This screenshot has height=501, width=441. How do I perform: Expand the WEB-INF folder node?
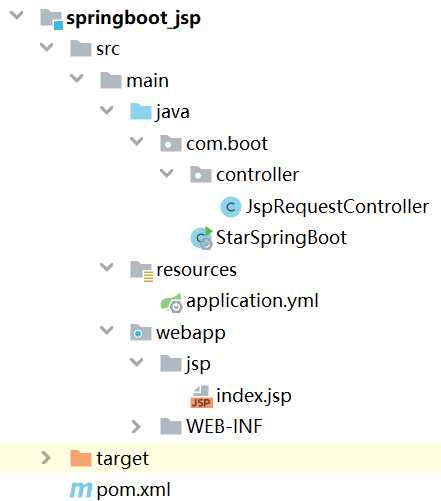[x=136, y=426]
